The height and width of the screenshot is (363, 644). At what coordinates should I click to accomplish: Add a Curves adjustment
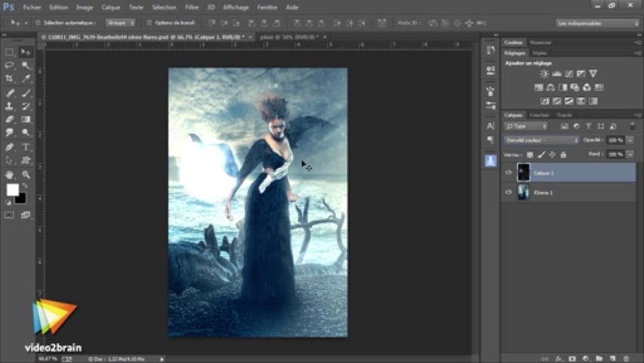[x=568, y=74]
